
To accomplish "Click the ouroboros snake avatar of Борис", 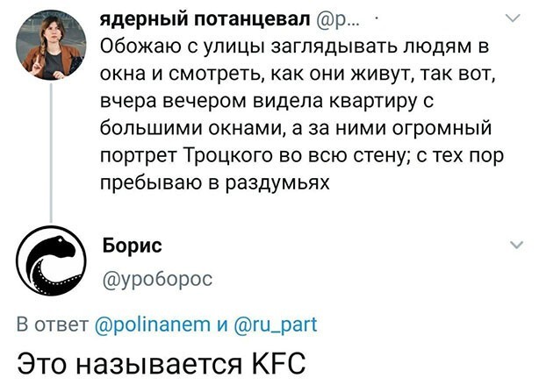I will click(x=53, y=263).
